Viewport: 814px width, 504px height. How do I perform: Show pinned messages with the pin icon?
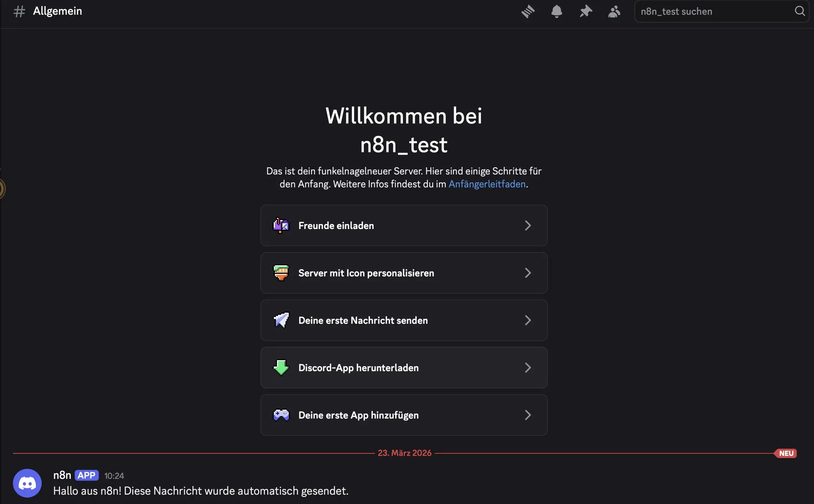(x=586, y=11)
